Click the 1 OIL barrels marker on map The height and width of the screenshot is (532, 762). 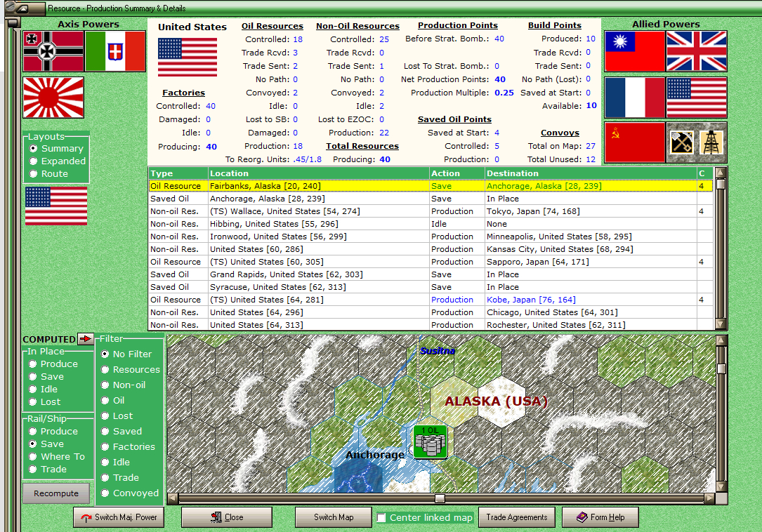[x=431, y=441]
